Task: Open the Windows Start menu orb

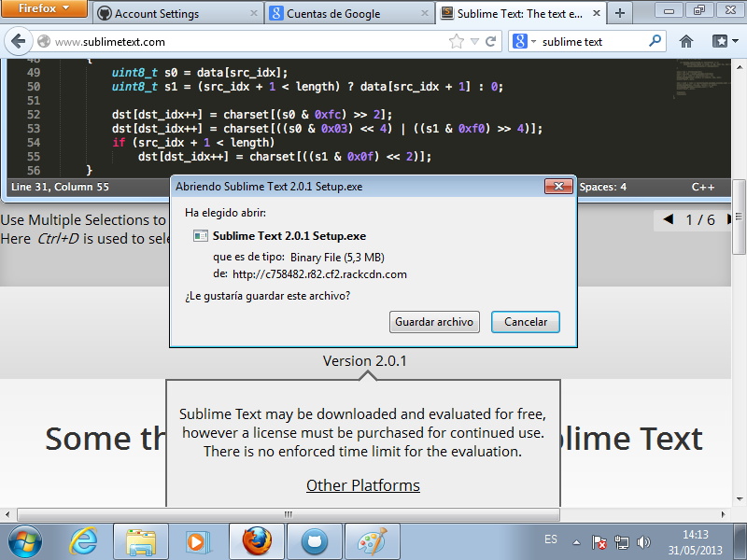Action: pos(25,542)
